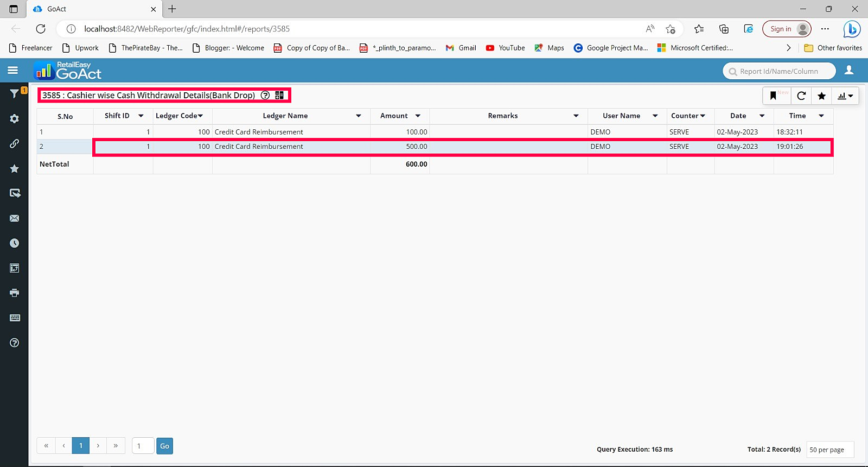Click the RetailEasy GoAct logo
Viewport: 868px width, 467px height.
(x=68, y=71)
